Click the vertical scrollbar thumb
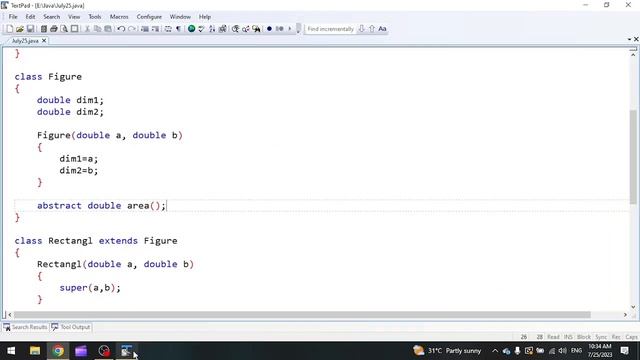640x360 pixels. (633, 157)
